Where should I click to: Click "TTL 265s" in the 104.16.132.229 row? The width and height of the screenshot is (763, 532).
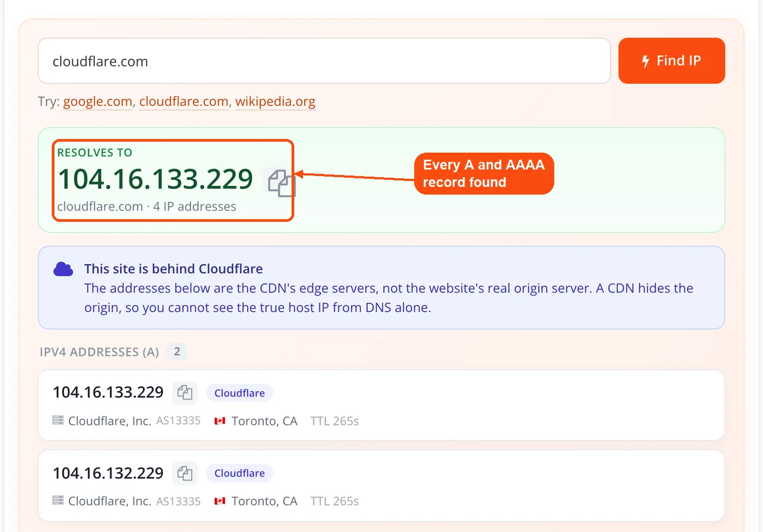coord(335,501)
